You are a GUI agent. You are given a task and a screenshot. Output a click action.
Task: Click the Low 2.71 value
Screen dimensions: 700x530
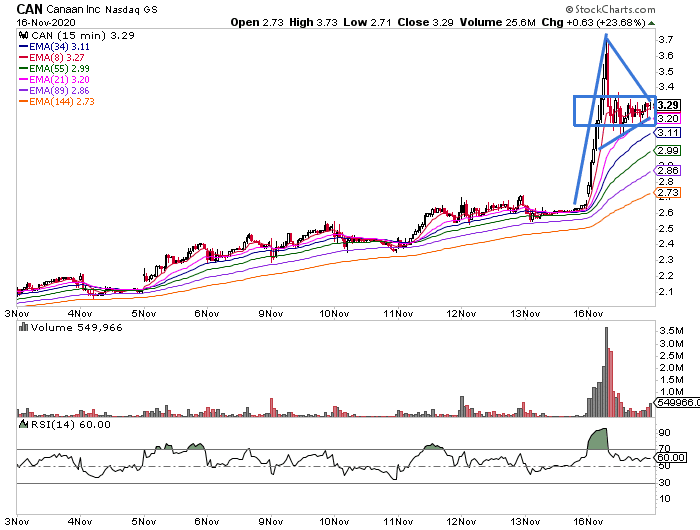pos(367,22)
